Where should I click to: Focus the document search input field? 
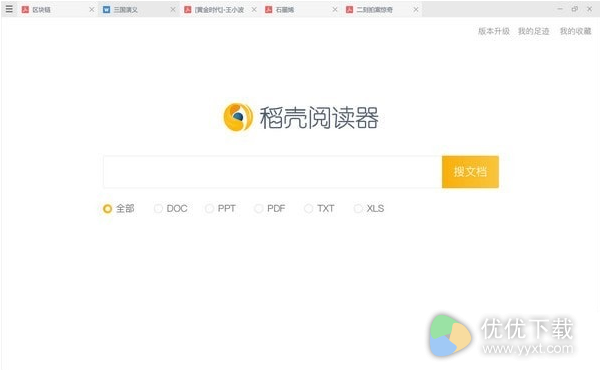point(272,172)
